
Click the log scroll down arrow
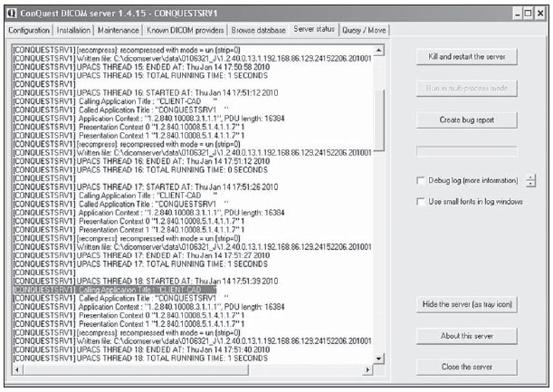pos(378,359)
